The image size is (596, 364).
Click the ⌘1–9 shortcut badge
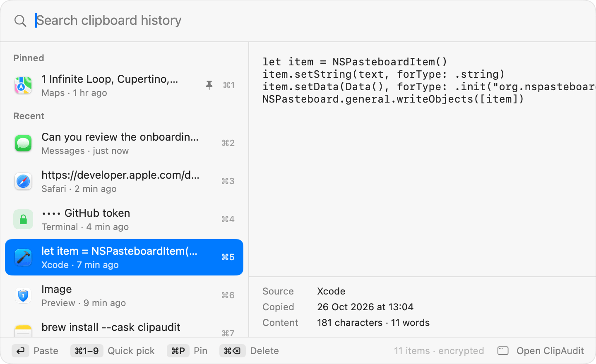87,351
